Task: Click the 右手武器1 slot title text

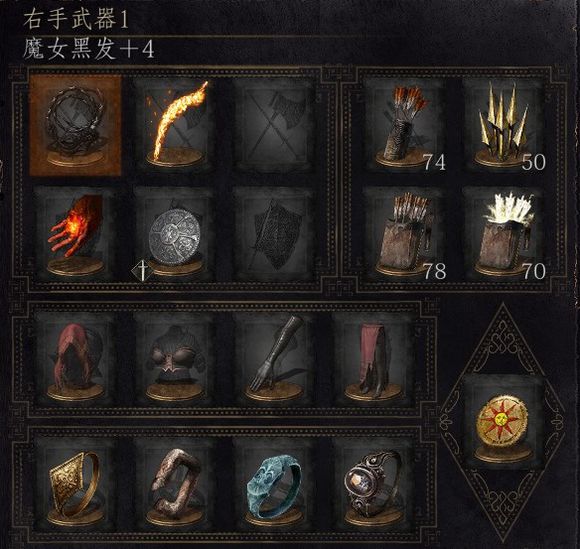Action: (x=75, y=20)
